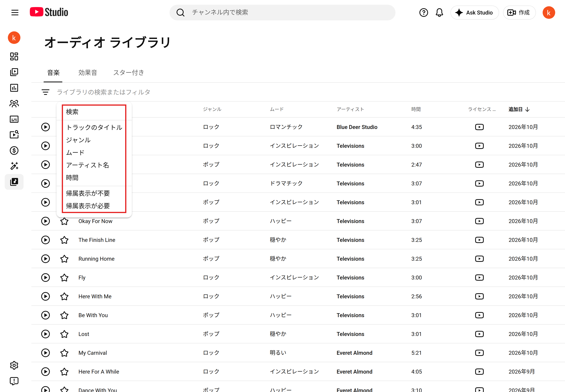The width and height of the screenshot is (565, 392).
Task: Play the My Carnival track
Action: [45, 353]
